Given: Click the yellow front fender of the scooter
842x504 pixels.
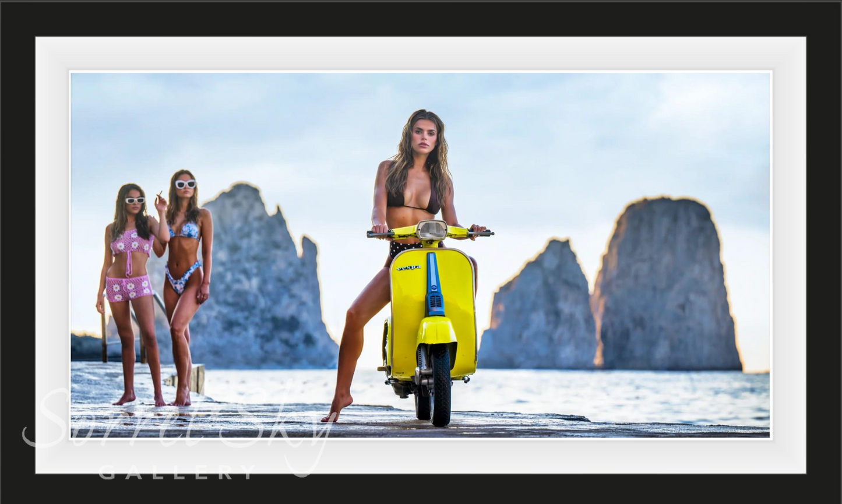Looking at the screenshot, I should coord(435,331).
